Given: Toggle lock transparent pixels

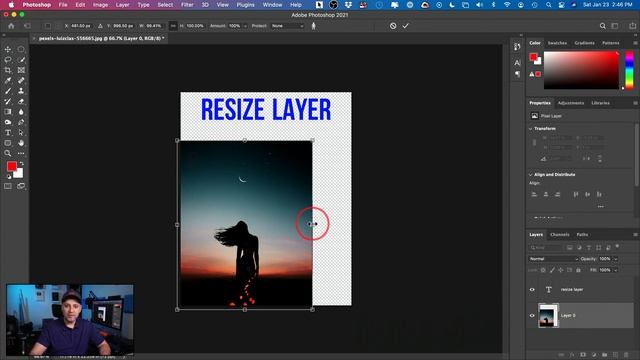Looking at the screenshot, I should coord(543,270).
